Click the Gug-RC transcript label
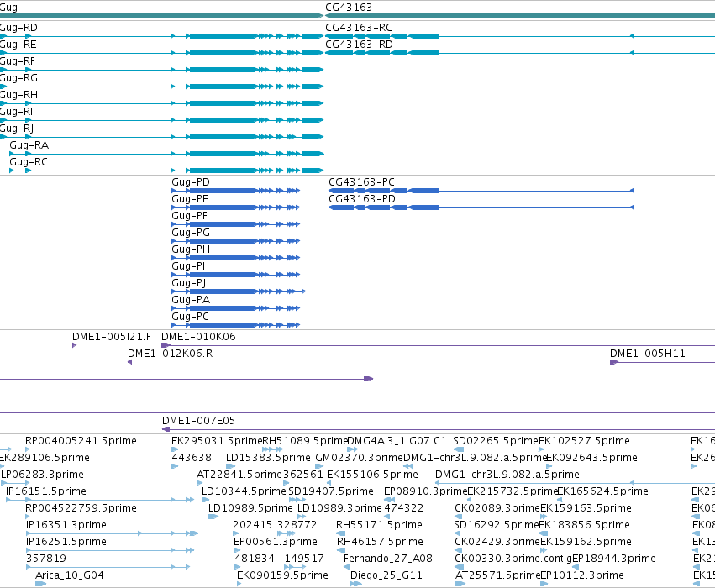 (29, 162)
